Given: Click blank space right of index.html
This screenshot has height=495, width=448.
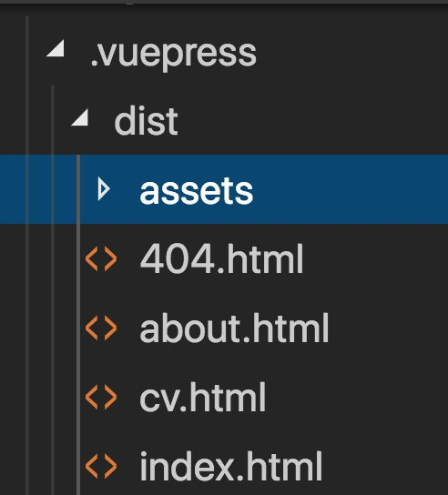Looking at the screenshot, I should (385, 466).
